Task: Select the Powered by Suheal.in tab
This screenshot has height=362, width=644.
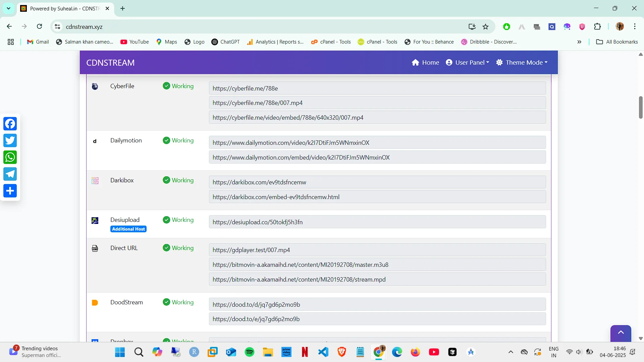Action: point(65,9)
